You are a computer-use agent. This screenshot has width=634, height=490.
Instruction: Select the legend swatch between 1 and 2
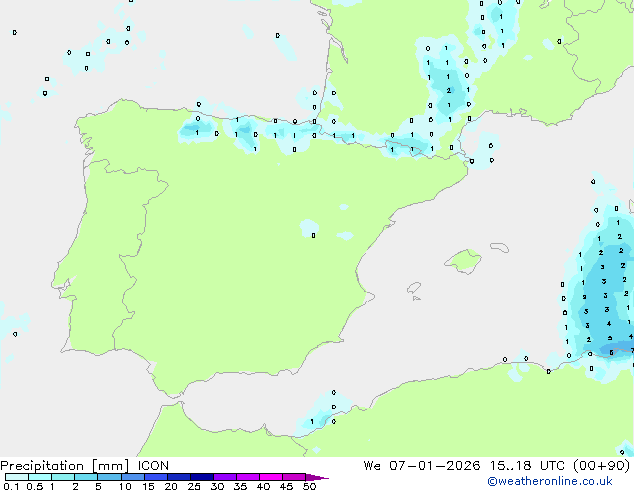point(63,477)
